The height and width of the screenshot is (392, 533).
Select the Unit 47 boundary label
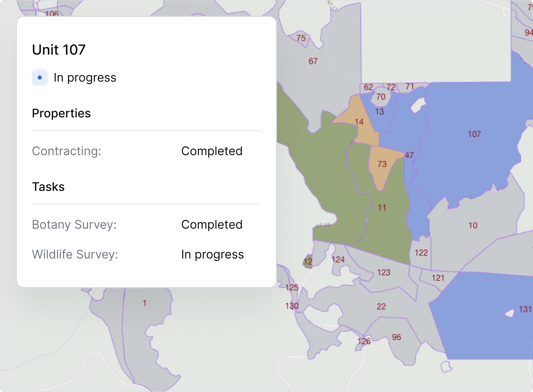coord(409,155)
